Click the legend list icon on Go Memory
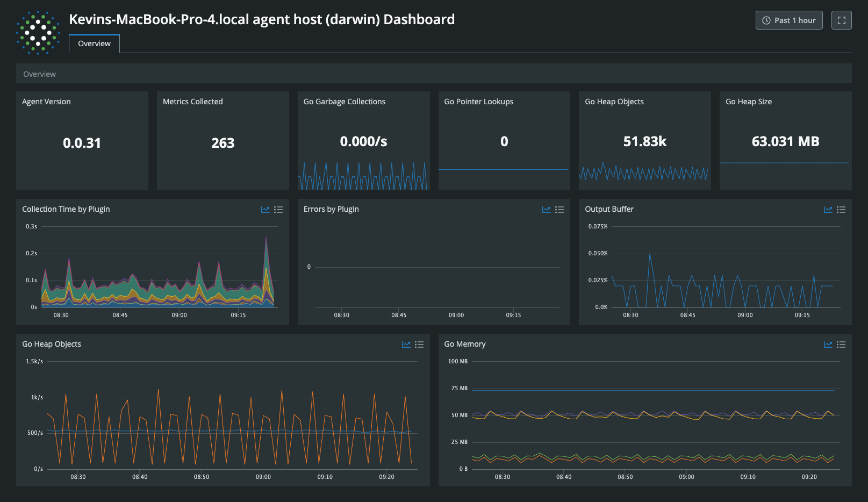This screenshot has height=502, width=868. (x=841, y=344)
